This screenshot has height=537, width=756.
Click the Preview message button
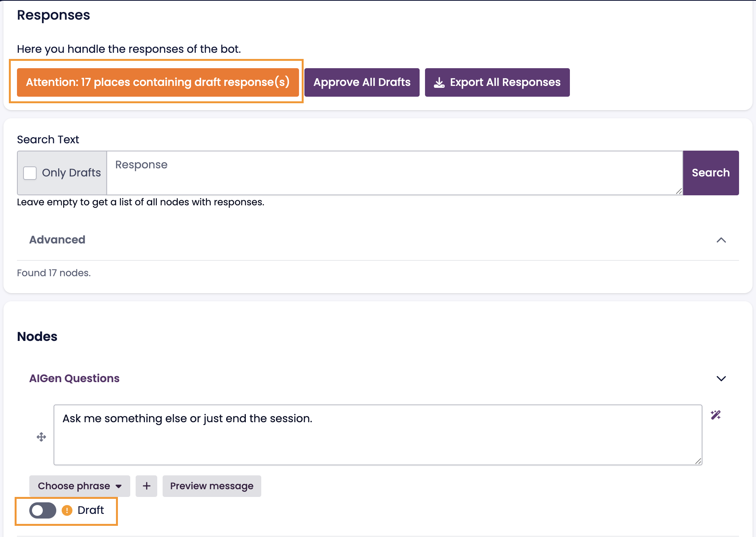pyautogui.click(x=212, y=486)
